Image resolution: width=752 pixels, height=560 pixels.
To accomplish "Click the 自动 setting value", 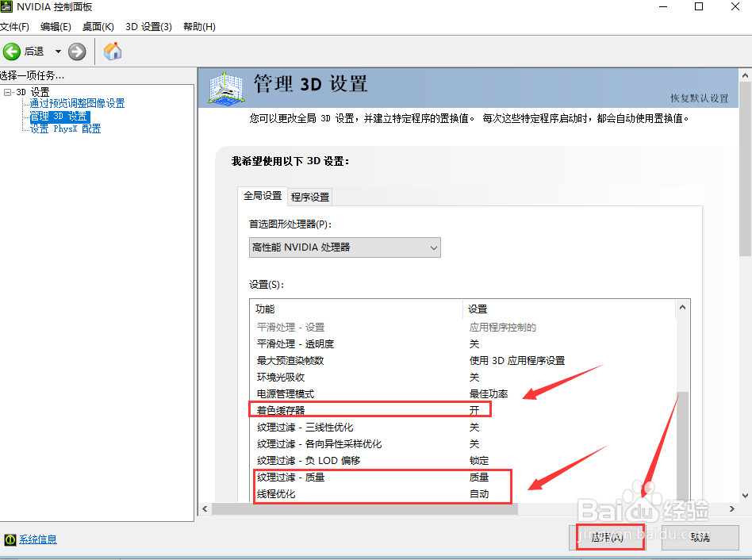I will pyautogui.click(x=478, y=494).
